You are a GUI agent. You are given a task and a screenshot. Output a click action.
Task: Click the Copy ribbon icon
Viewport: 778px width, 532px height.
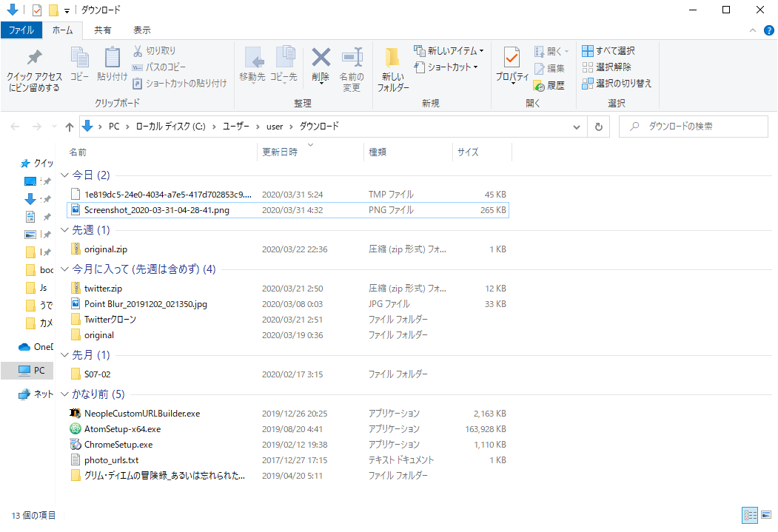[x=79, y=64]
